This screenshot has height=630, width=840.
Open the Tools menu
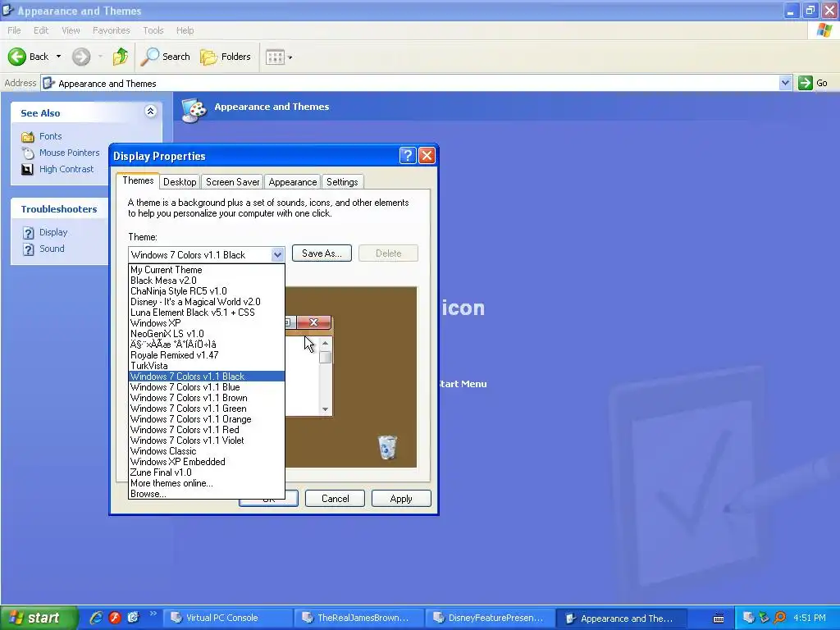pyautogui.click(x=153, y=30)
